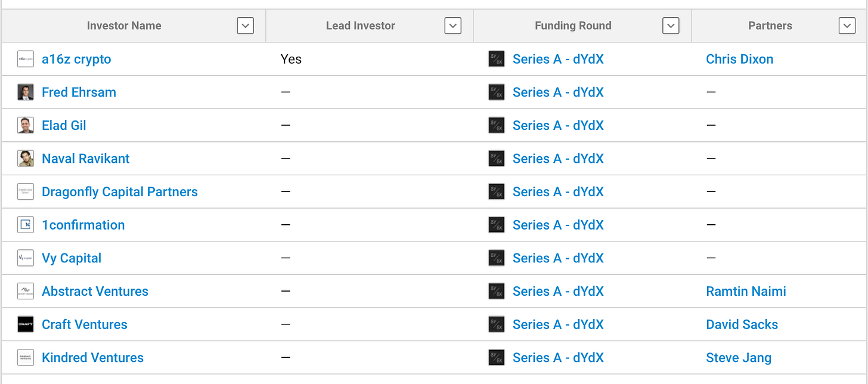Image resolution: width=868 pixels, height=384 pixels.
Task: Open the Ramtin Naimi partner link
Action: tap(746, 292)
